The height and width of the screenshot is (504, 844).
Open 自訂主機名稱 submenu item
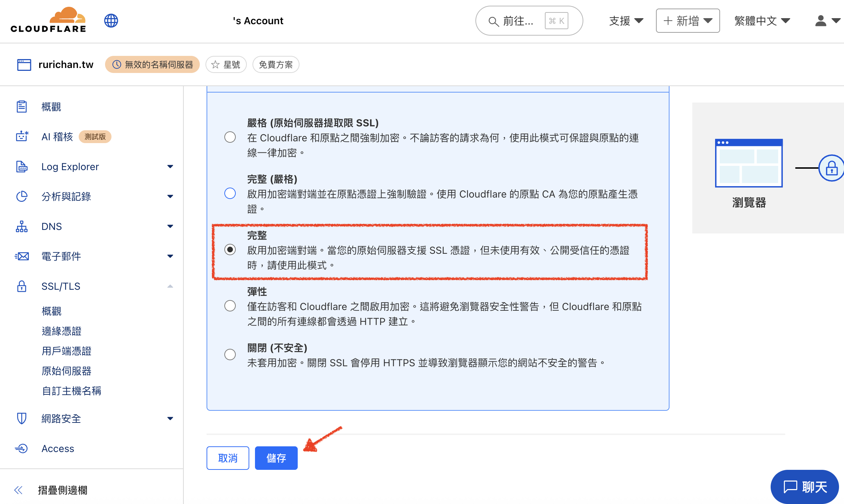click(71, 391)
